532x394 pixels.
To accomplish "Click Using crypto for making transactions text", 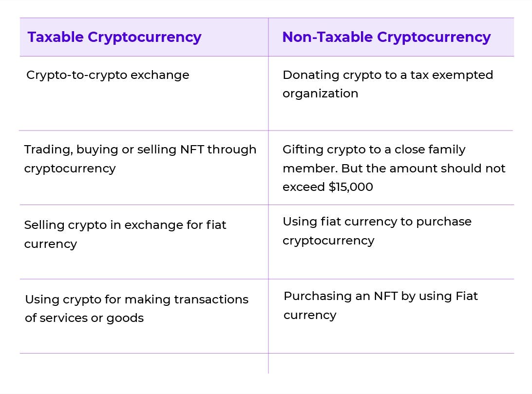I will pyautogui.click(x=137, y=300).
